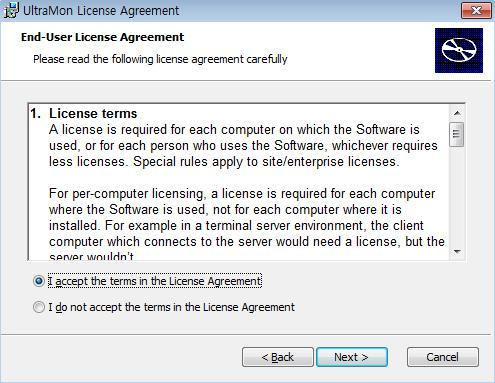Click the UltraMon disc logo in header
This screenshot has width=495, height=383.
click(459, 50)
